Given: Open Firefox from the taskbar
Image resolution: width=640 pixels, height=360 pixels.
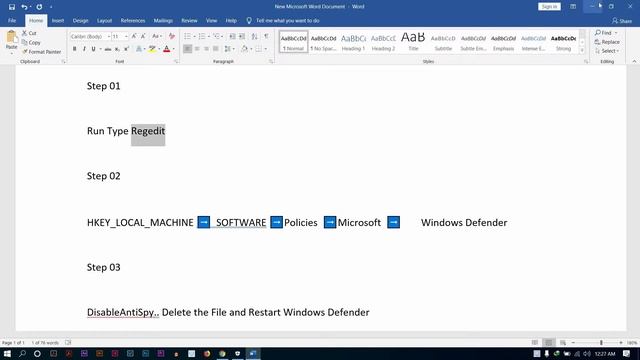Looking at the screenshot, I should (x=207, y=353).
